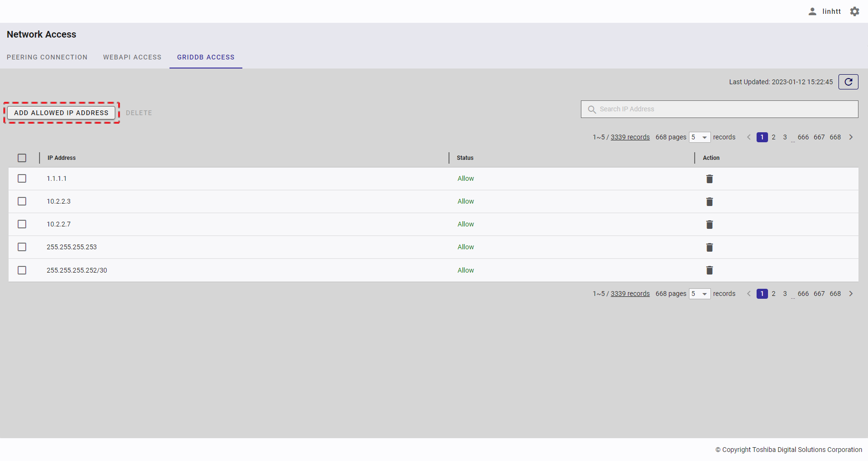Click the user profile icon for linhtt
Screen dimensions: 868x461
tap(812, 11)
